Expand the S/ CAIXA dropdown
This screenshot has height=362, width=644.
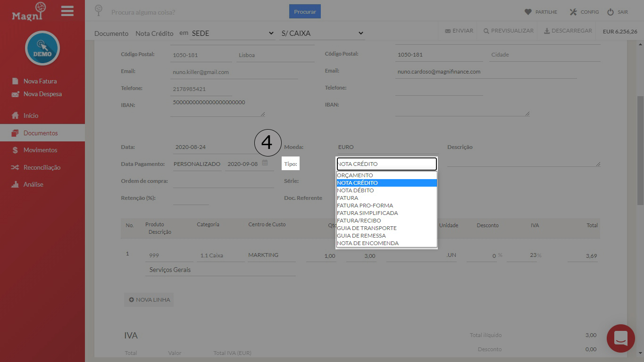[x=323, y=33]
